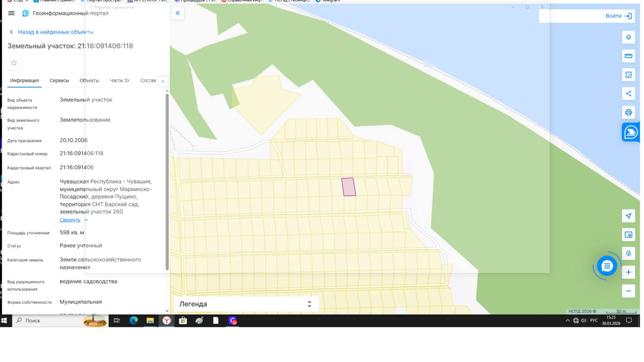Go back to найденные объекты

55,32
